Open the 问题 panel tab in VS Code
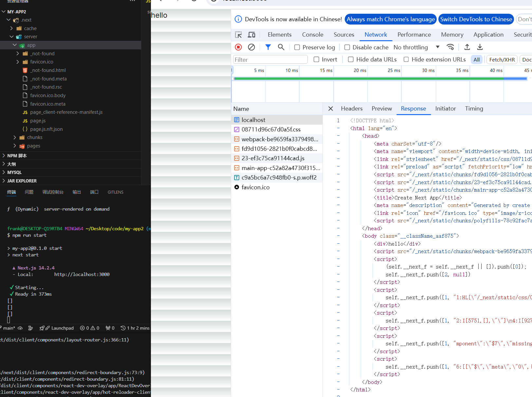This screenshot has width=532, height=397. click(x=29, y=192)
